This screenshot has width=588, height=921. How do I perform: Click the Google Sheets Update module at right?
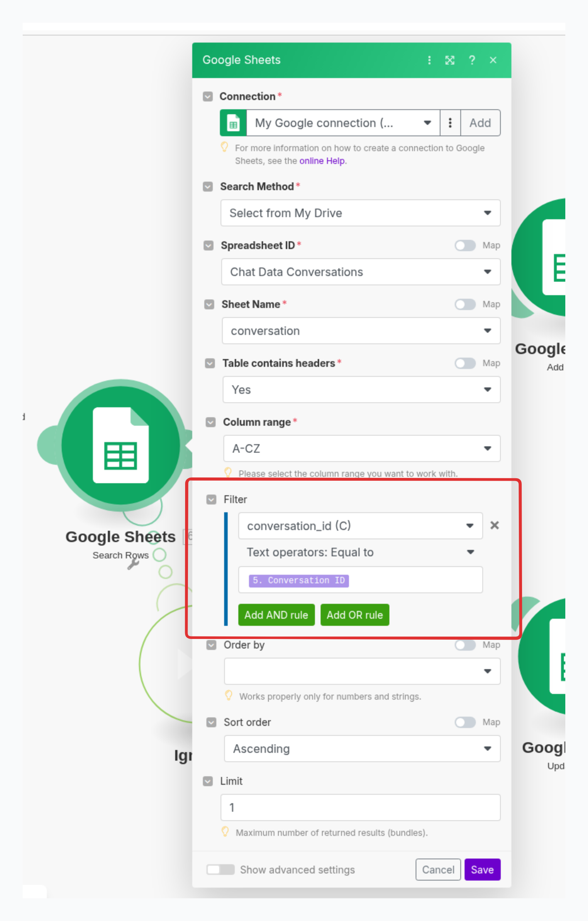542,656
